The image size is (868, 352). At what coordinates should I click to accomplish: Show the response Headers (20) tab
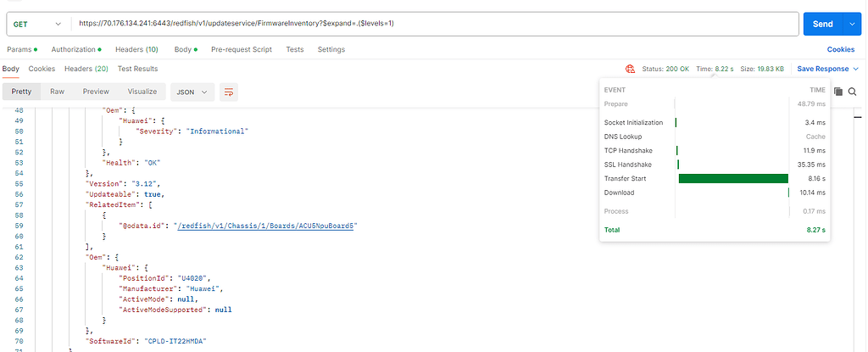pos(86,69)
